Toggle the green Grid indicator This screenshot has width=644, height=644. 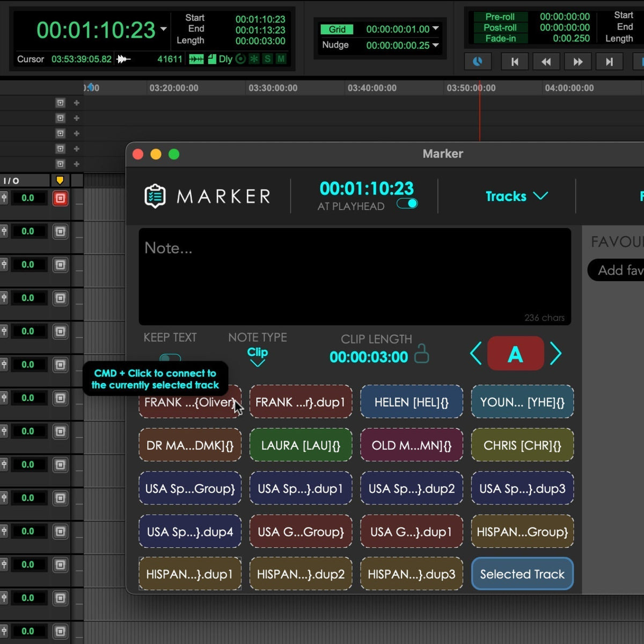[337, 30]
